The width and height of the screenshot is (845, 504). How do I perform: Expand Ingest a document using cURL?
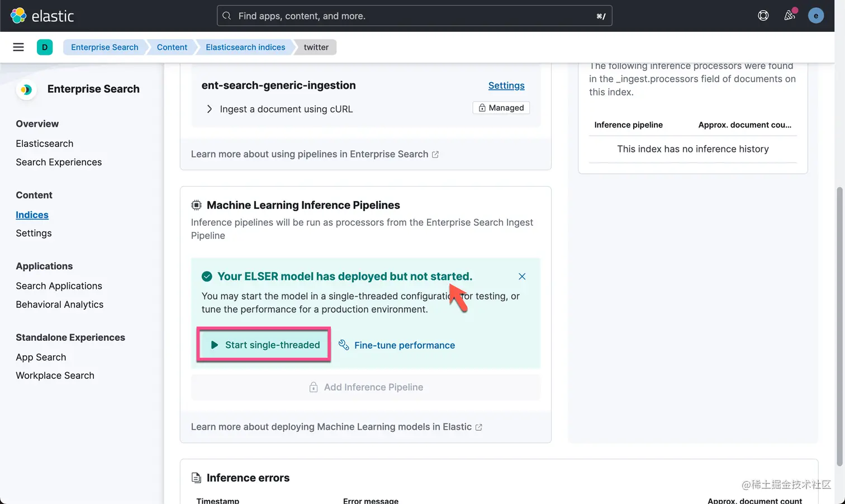[210, 109]
